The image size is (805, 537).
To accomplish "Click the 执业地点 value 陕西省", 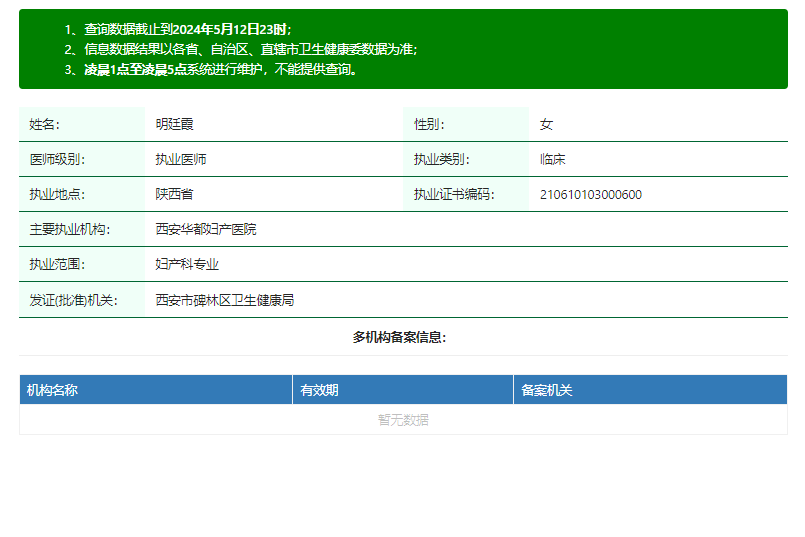I will click(175, 194).
